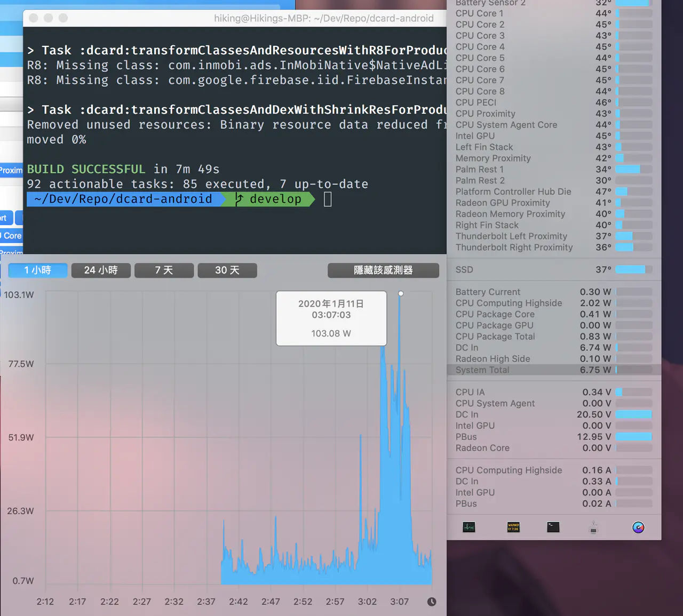Image resolution: width=683 pixels, height=616 pixels.
Task: Select the CPU System Agent Core temperature row
Action: (554, 125)
